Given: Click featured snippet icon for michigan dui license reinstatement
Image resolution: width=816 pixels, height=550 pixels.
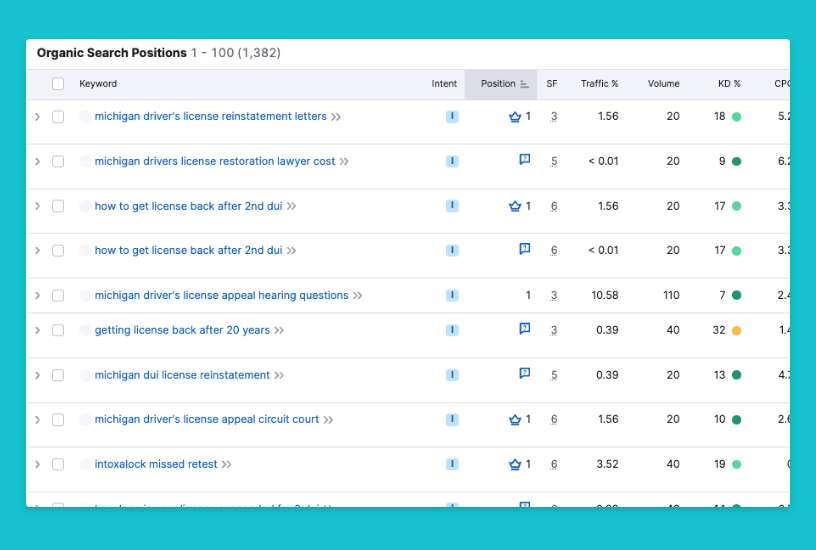Looking at the screenshot, I should pos(525,373).
